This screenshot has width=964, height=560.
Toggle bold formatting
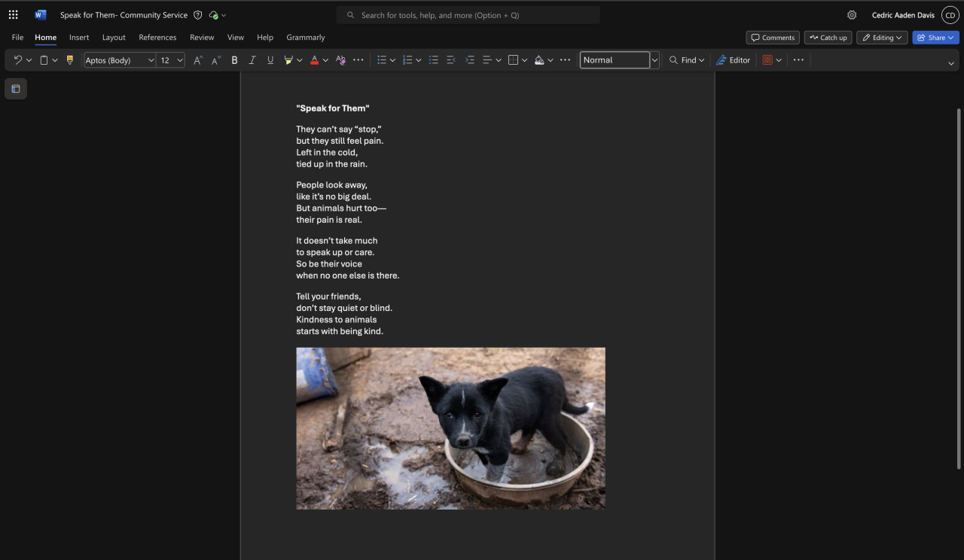coord(234,60)
